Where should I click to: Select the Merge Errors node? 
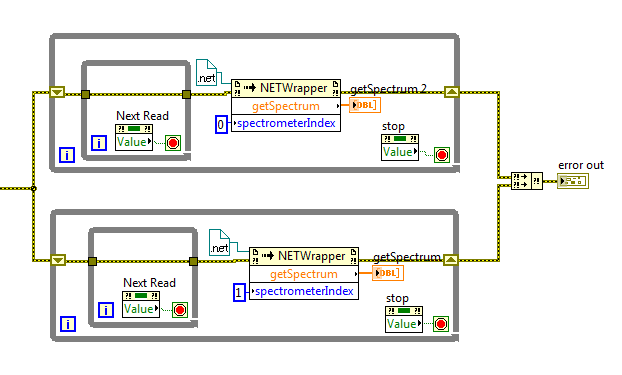click(526, 181)
